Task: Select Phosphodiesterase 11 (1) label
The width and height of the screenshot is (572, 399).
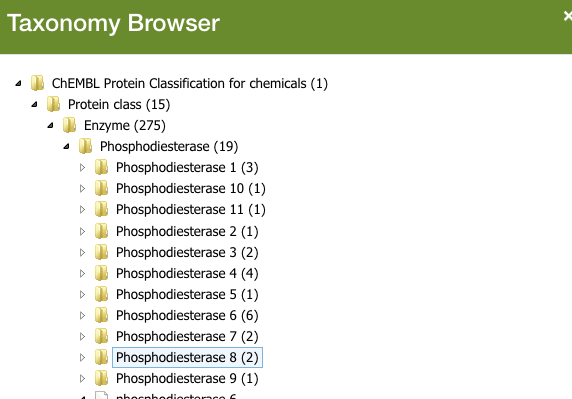Action: click(191, 210)
